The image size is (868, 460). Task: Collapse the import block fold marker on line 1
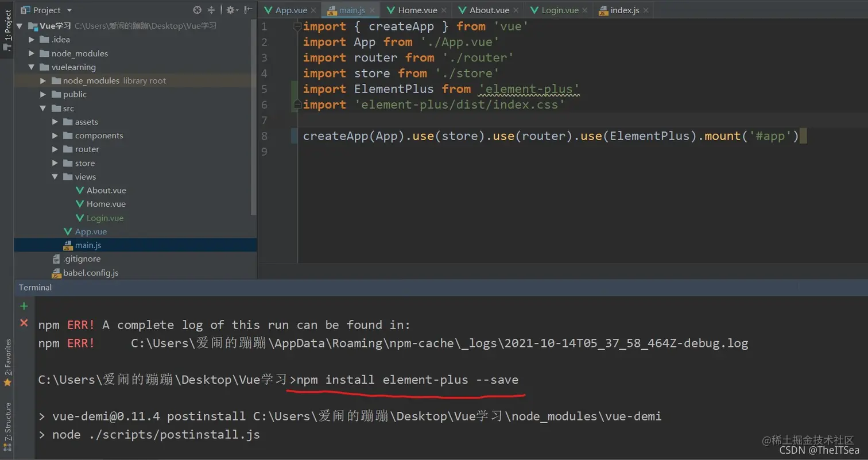(297, 26)
